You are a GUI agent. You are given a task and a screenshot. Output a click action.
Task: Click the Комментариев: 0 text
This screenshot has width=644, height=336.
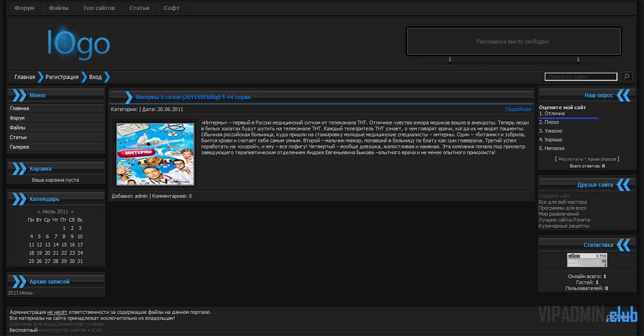coord(172,196)
